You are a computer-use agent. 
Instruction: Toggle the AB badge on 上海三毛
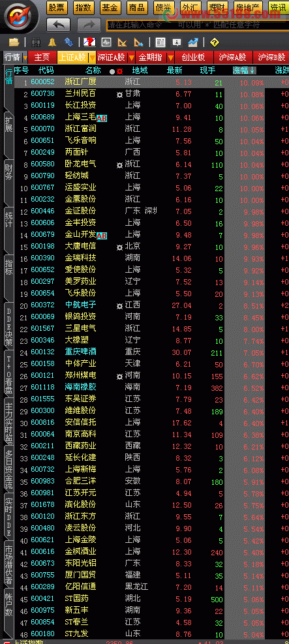tap(102, 118)
